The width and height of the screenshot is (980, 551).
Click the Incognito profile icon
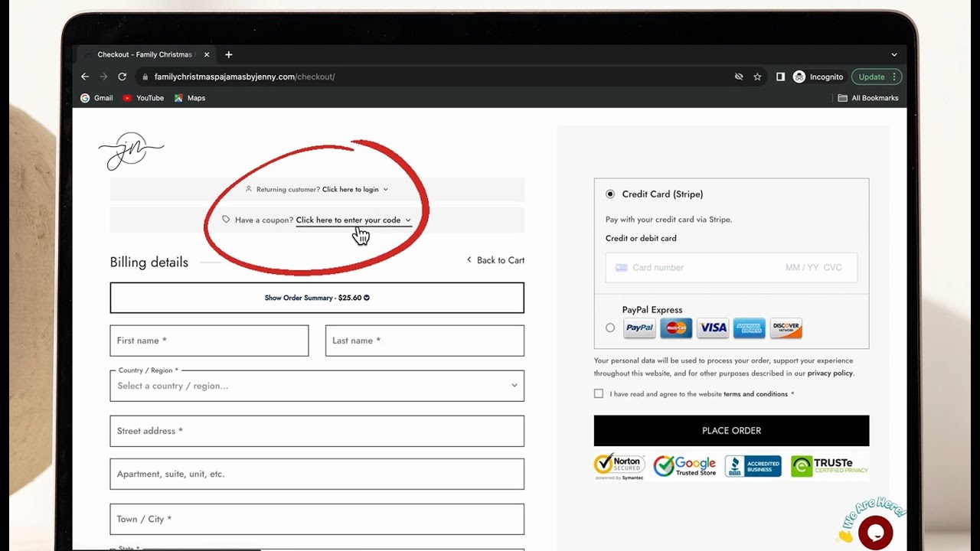coord(818,77)
